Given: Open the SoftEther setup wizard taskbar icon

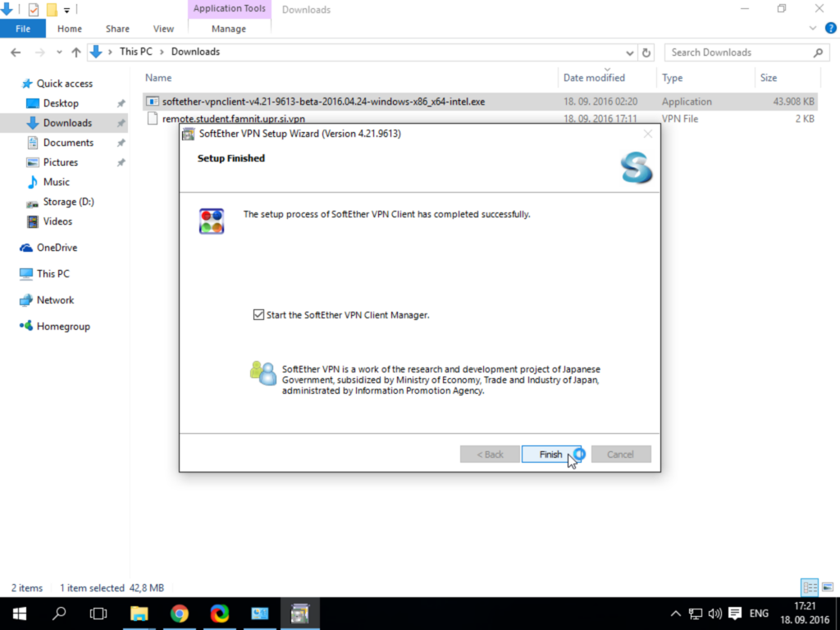Looking at the screenshot, I should pyautogui.click(x=300, y=614).
